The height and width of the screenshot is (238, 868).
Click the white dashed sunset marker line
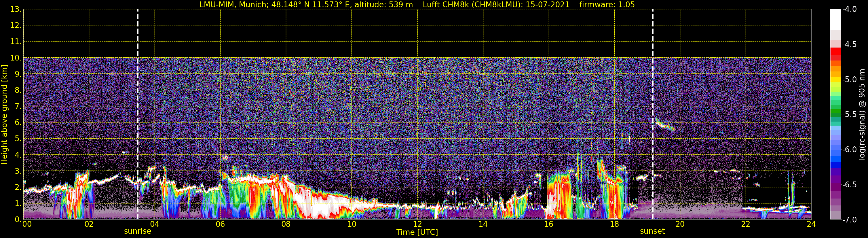pos(653,114)
